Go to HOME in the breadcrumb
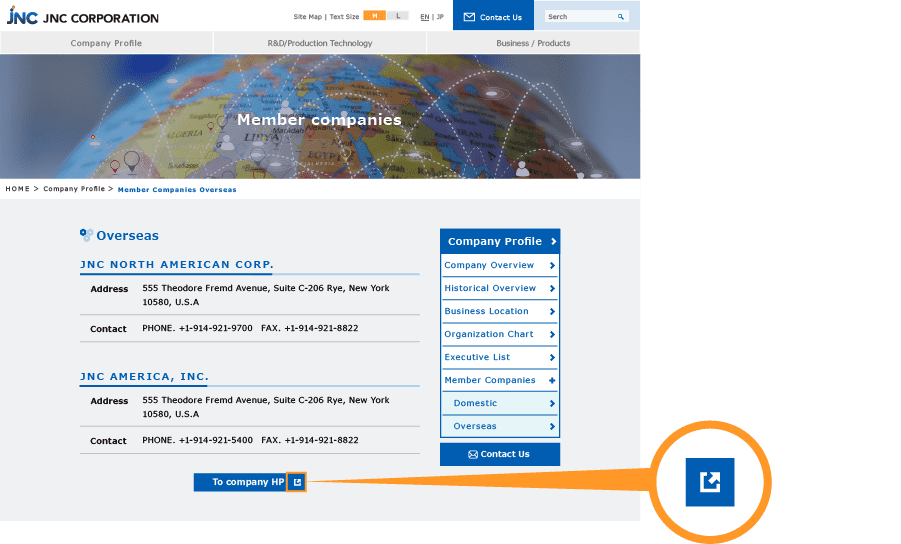This screenshot has width=901, height=544. pyautogui.click(x=17, y=189)
